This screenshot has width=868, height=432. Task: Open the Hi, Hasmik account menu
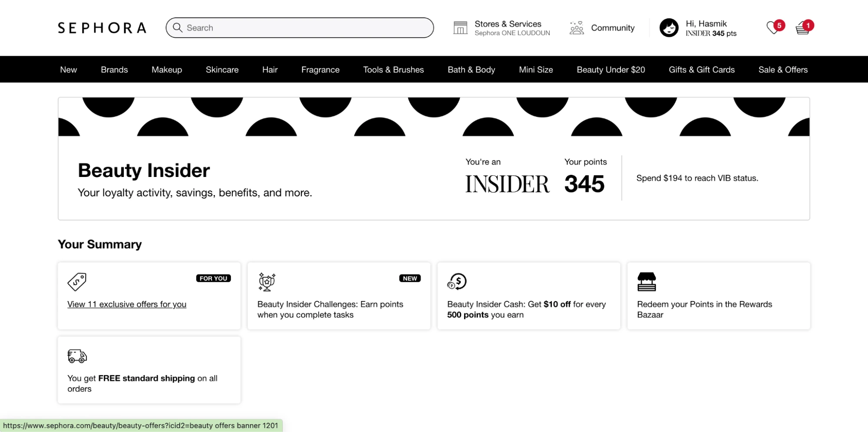pyautogui.click(x=706, y=23)
